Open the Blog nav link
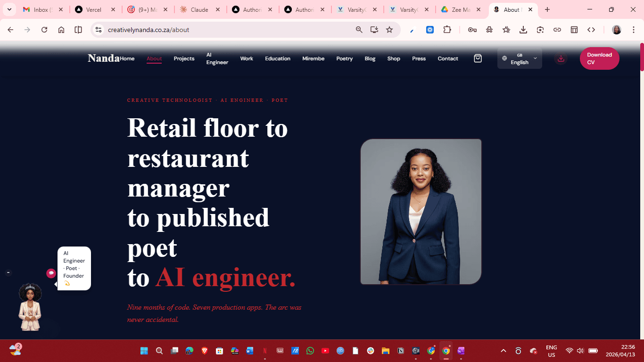This screenshot has height=362, width=644. pos(370,58)
